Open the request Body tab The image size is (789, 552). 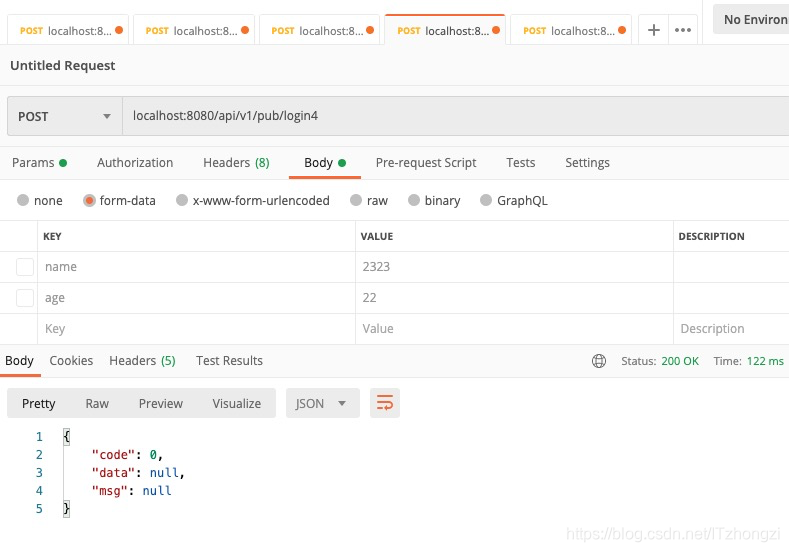[325, 163]
